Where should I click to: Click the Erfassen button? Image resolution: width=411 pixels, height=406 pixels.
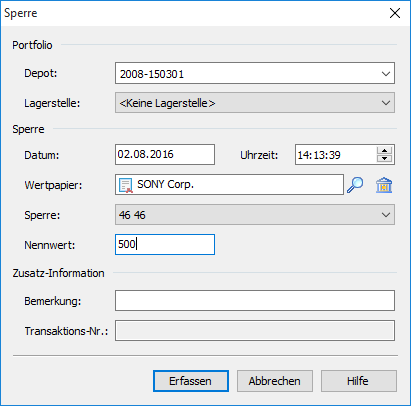(191, 381)
